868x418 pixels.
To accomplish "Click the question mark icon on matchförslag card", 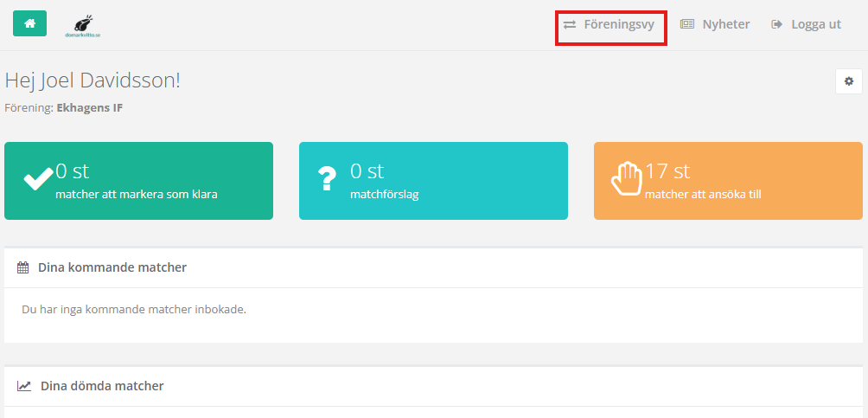I will [x=327, y=178].
